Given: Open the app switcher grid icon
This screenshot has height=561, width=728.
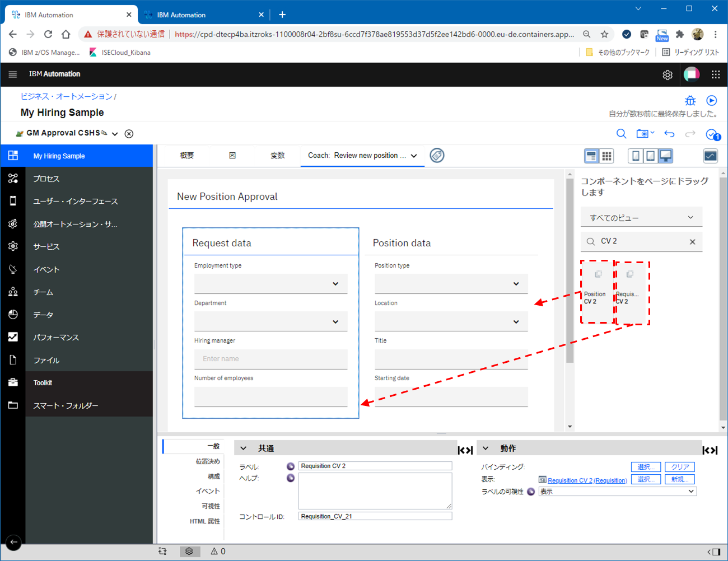Looking at the screenshot, I should coord(716,74).
